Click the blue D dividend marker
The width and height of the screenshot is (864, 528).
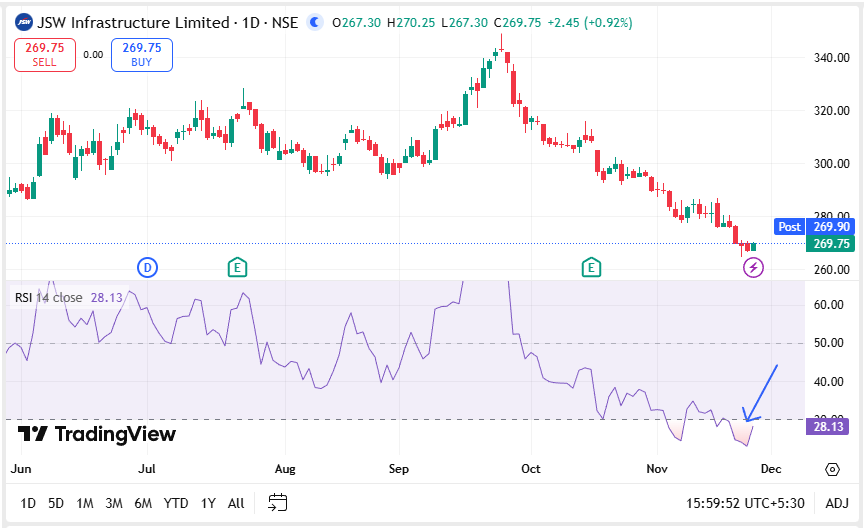147,267
